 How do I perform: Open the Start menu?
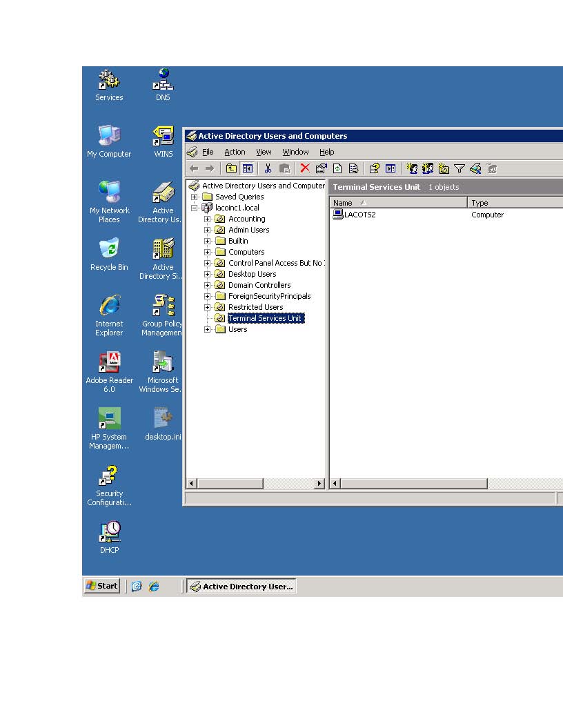[x=101, y=585]
